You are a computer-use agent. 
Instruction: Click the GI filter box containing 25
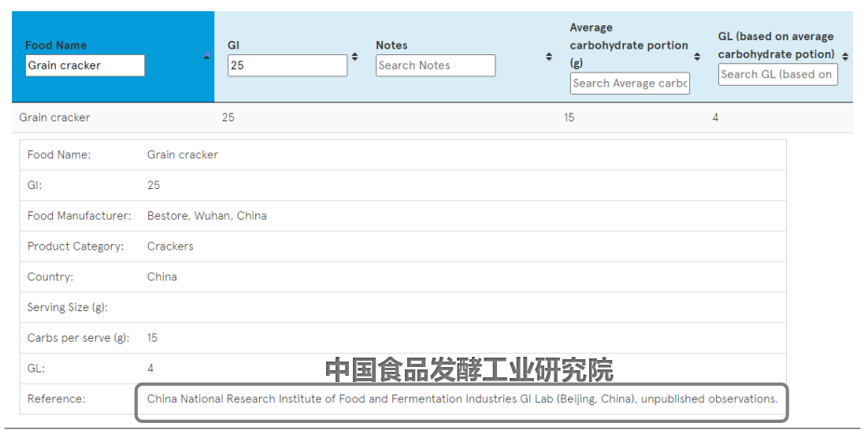click(287, 65)
